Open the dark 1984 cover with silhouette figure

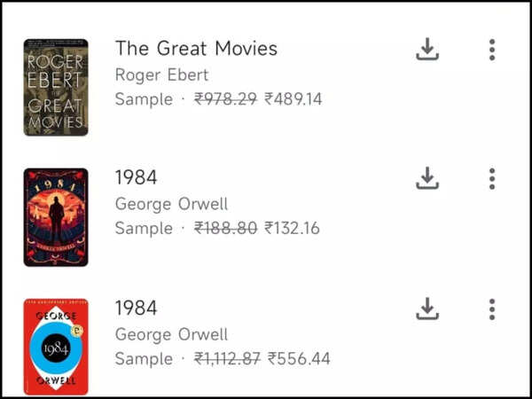pos(56,217)
